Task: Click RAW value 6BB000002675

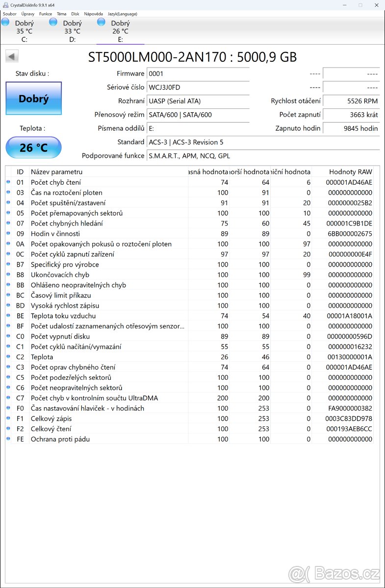Action: 349,234
